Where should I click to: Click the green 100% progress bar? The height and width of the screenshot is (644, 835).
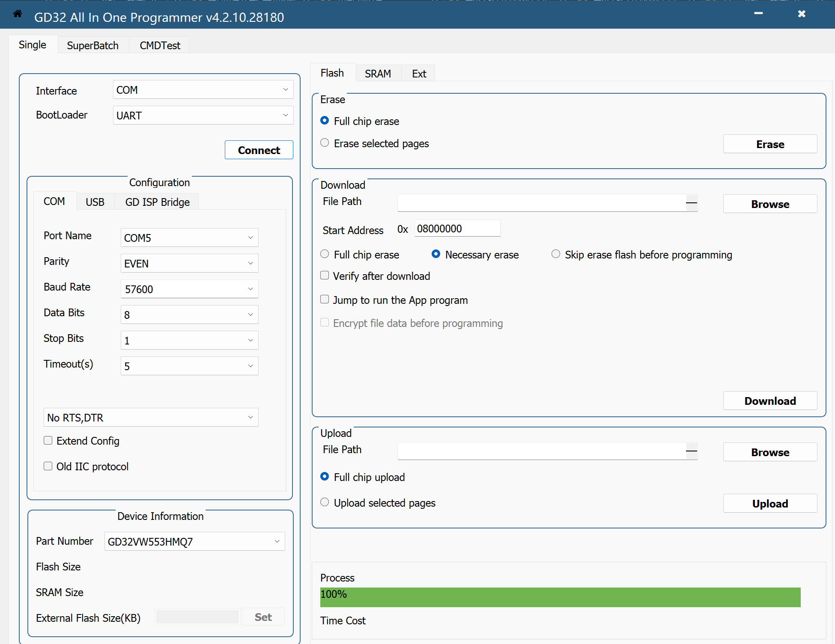[560, 597]
